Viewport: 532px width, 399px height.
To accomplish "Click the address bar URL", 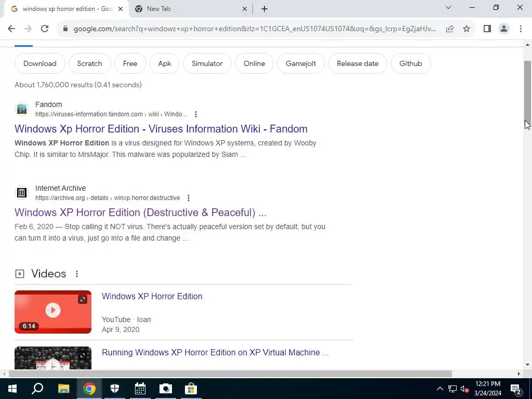I will pyautogui.click(x=255, y=29).
